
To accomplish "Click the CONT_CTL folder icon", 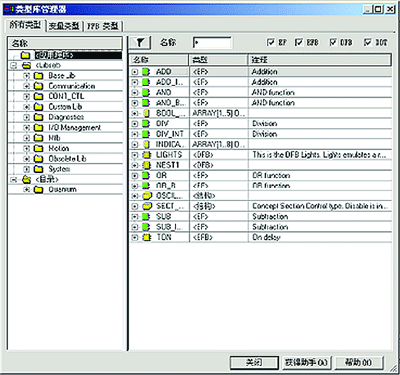I will 39,97.
